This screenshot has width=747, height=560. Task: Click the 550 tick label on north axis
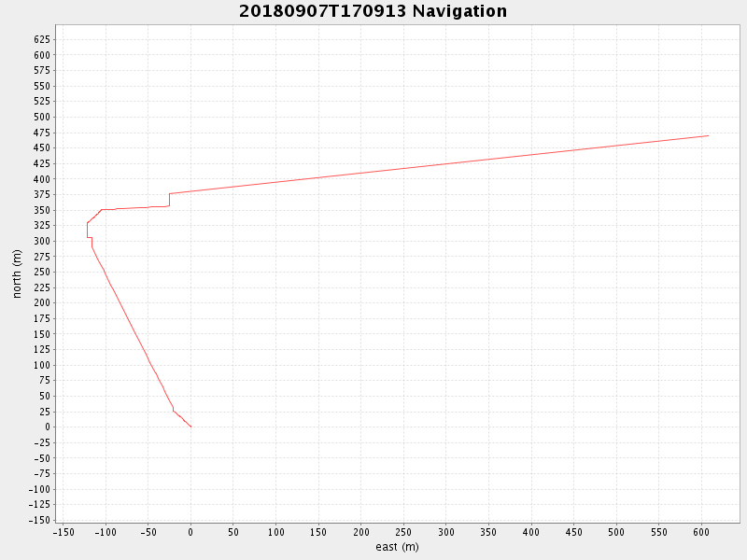point(41,86)
